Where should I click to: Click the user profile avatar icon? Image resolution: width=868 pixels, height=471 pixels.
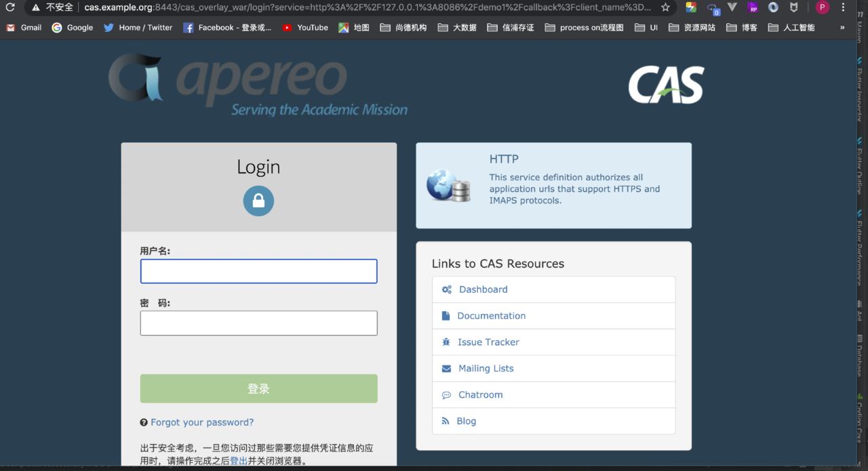[822, 7]
